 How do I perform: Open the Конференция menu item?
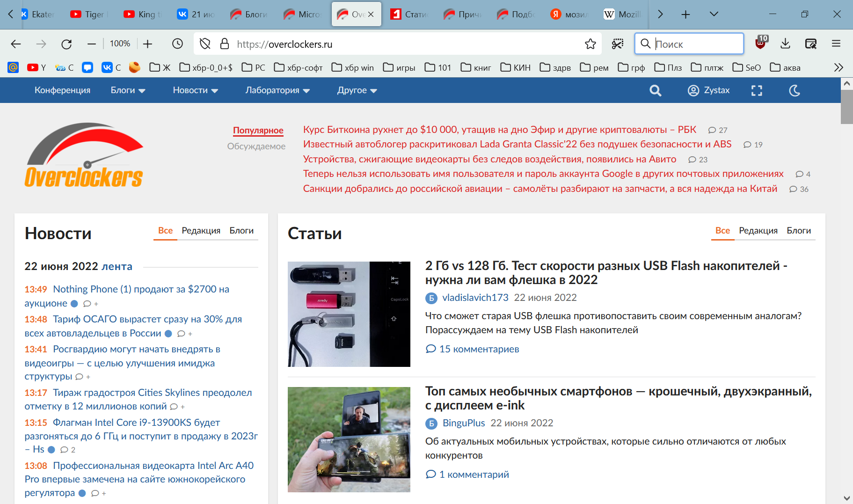(62, 90)
